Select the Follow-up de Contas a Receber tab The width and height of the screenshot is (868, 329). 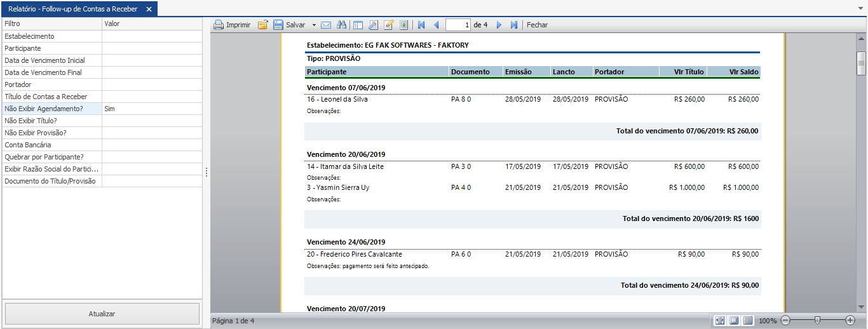pos(72,9)
